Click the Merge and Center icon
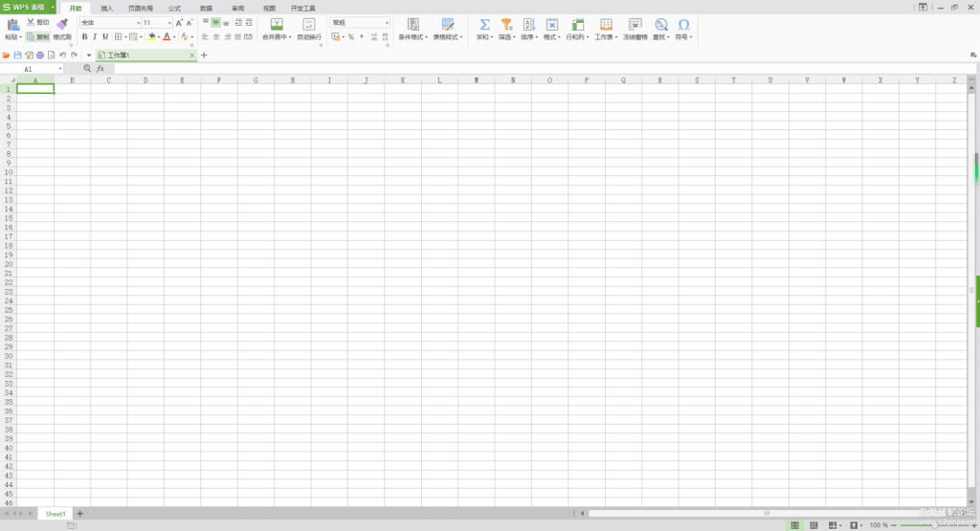The image size is (980, 531). [277, 24]
